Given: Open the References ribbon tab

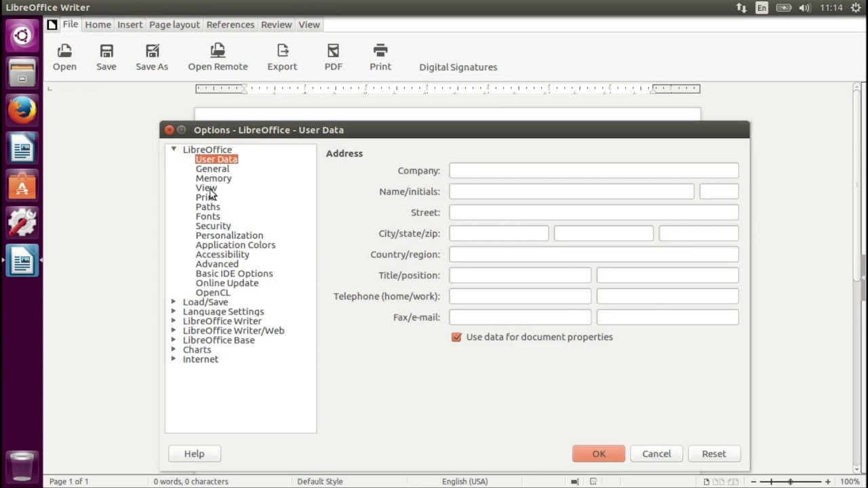Looking at the screenshot, I should click(230, 24).
